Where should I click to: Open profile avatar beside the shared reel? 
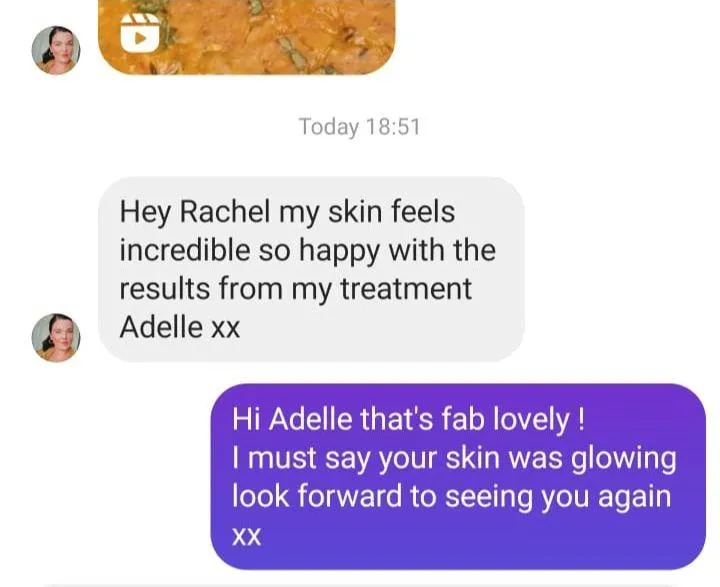click(x=56, y=50)
